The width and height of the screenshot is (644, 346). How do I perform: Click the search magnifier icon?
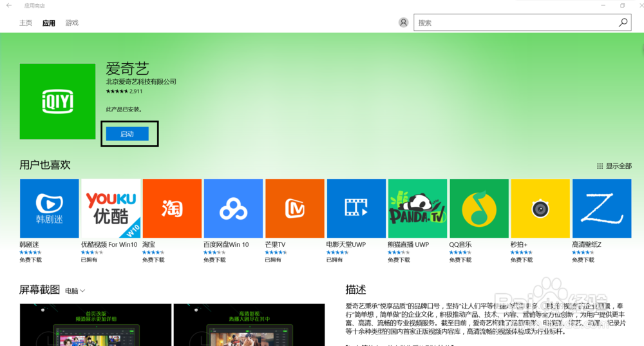click(623, 22)
